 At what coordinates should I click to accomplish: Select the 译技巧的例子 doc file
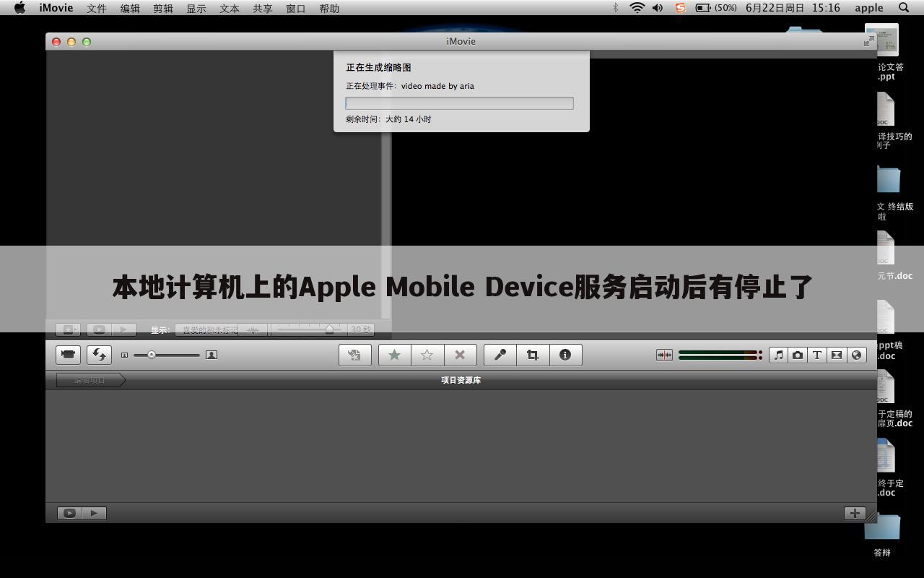pos(894,120)
